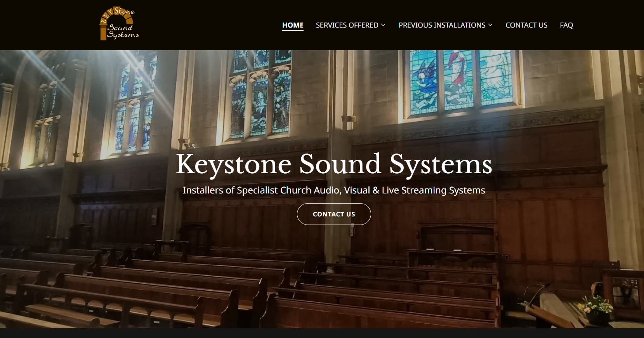Expand the Services Offered chevron arrow
The image size is (644, 338).
[384, 25]
